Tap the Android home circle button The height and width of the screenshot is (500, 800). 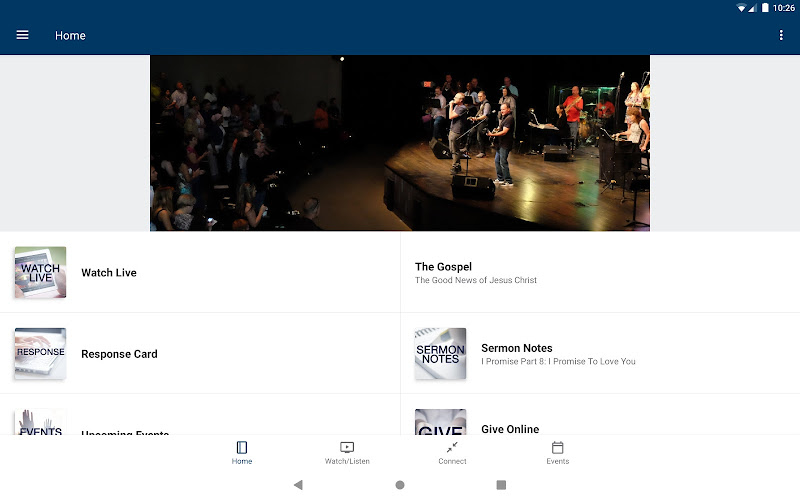click(400, 485)
